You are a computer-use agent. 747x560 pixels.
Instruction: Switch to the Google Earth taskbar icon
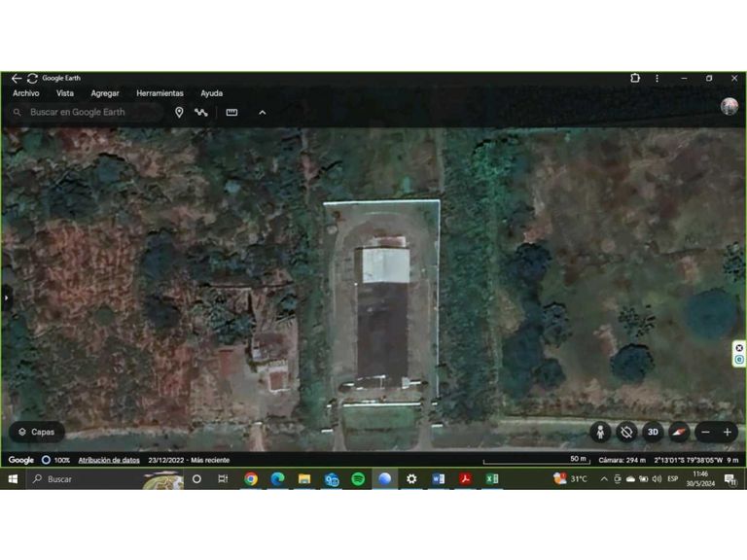[384, 479]
